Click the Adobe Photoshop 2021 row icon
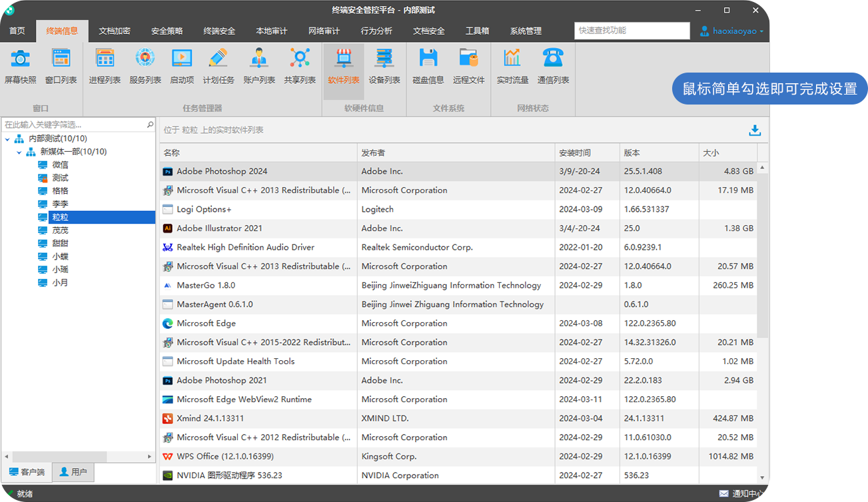 click(x=168, y=380)
